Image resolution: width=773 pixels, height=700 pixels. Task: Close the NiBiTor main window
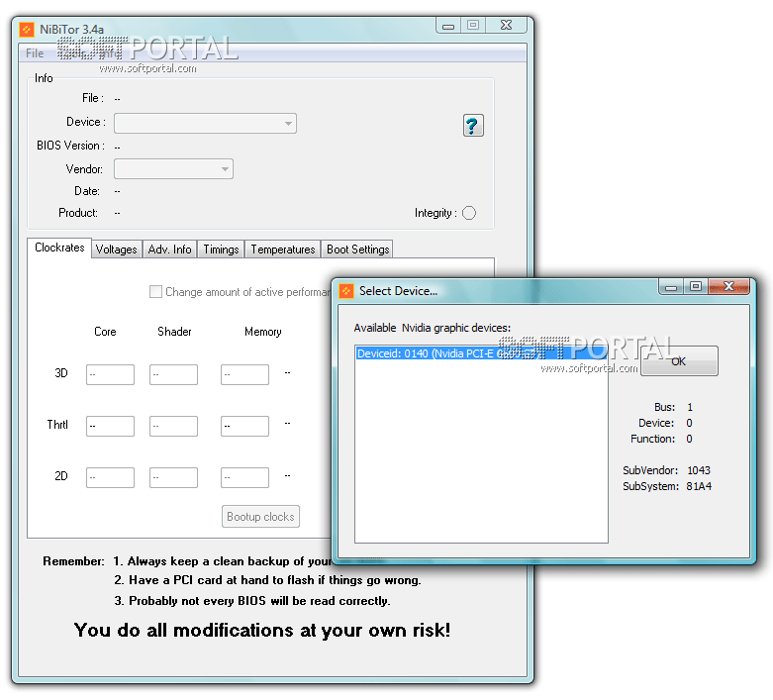point(507,25)
